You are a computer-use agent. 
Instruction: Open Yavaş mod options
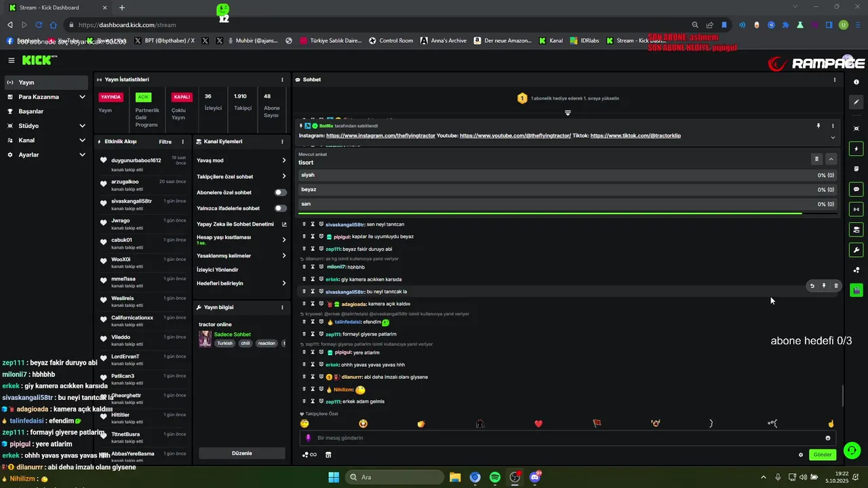(241, 161)
